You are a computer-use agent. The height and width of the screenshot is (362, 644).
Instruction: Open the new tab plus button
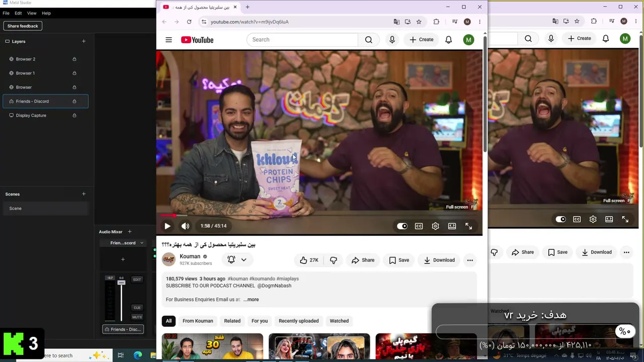[x=248, y=7]
